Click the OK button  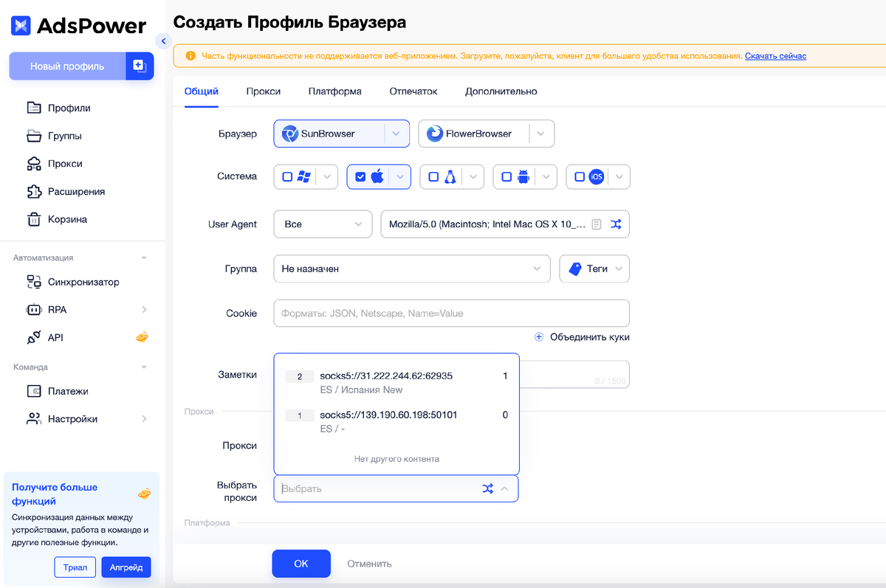(x=301, y=564)
